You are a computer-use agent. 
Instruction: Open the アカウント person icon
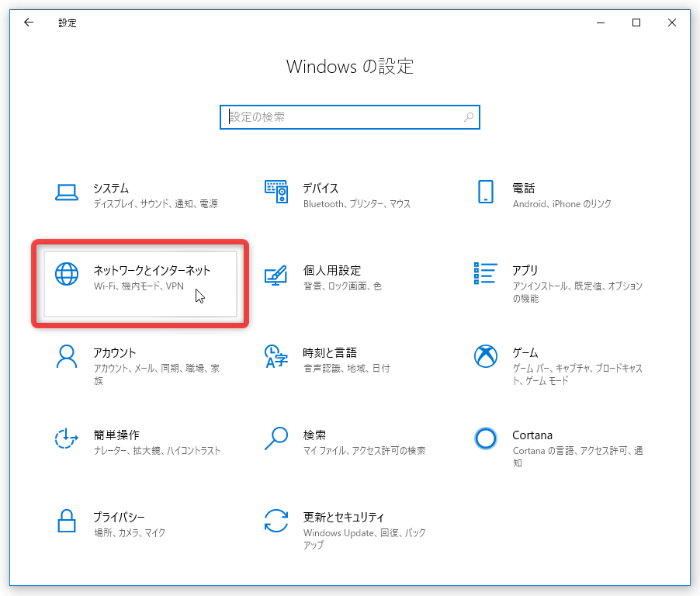point(67,356)
